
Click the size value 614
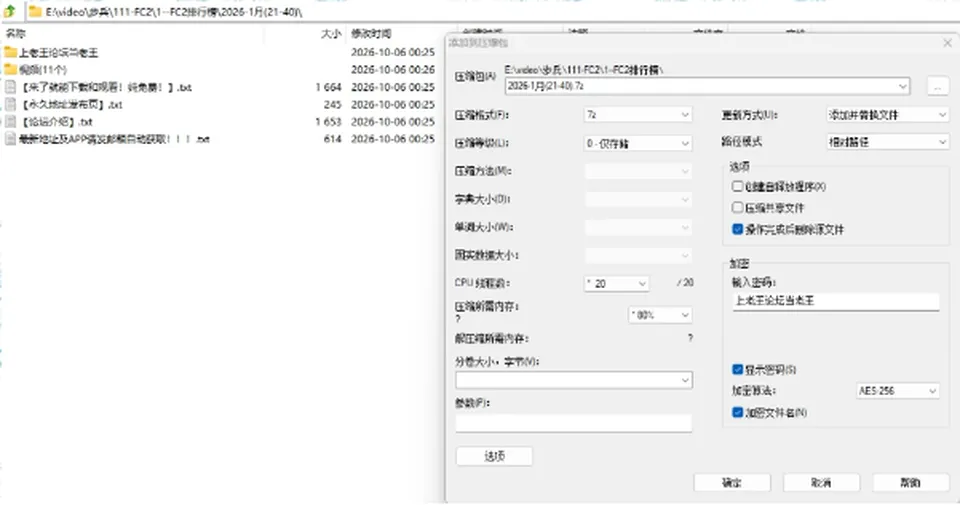(x=332, y=139)
